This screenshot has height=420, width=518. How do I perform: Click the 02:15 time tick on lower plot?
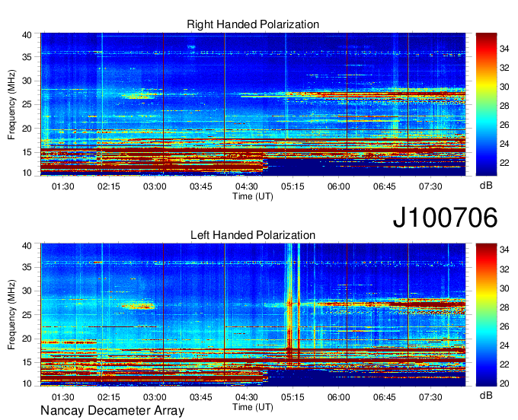point(109,397)
